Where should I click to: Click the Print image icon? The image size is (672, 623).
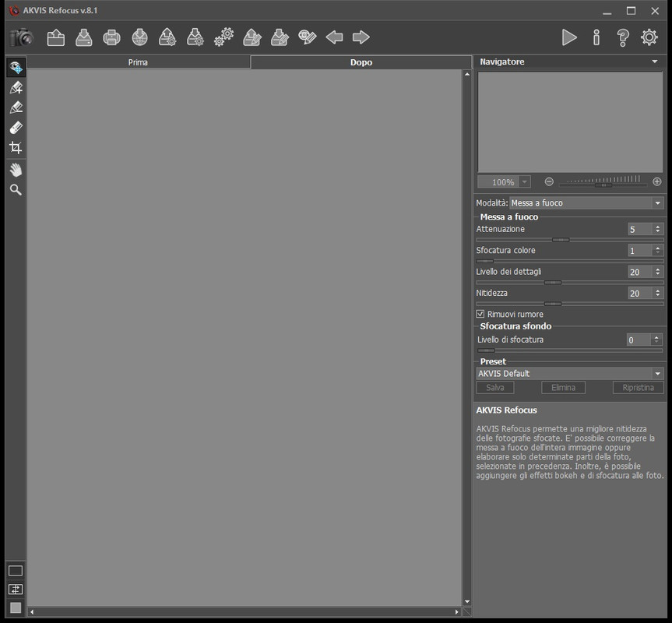coord(112,37)
